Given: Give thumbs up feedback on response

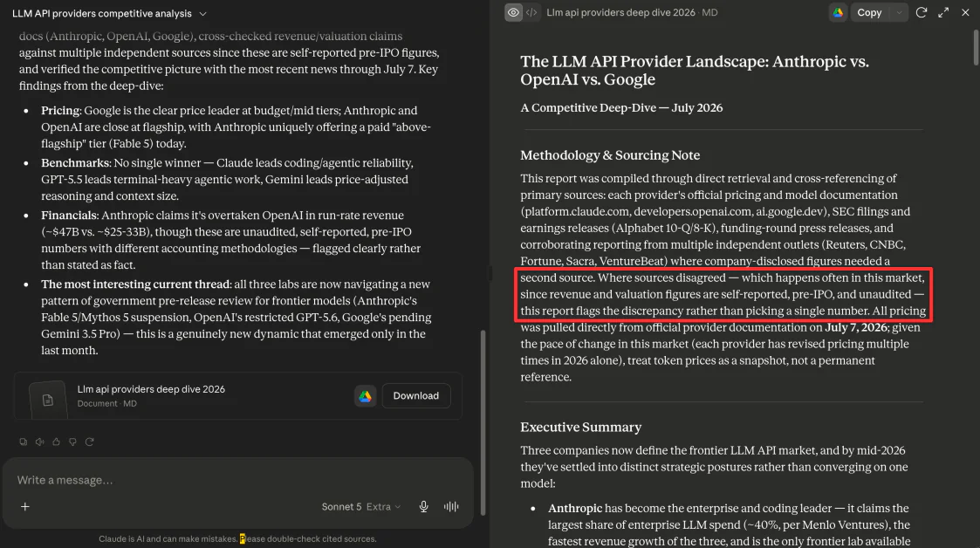Looking at the screenshot, I should click(56, 442).
